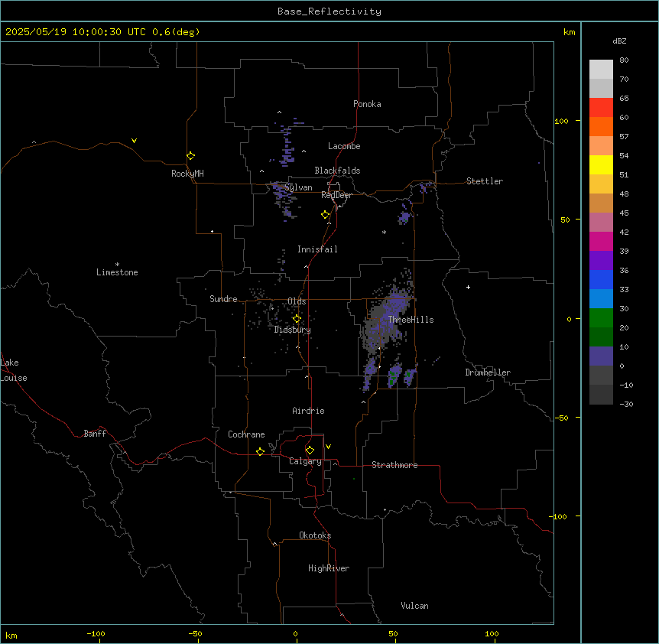Click the Strathmore label
Screen dimensions: 659x644
394,465
